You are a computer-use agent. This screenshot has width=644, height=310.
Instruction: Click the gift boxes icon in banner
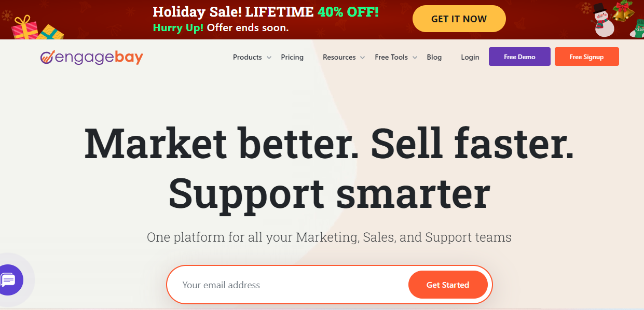click(37, 27)
